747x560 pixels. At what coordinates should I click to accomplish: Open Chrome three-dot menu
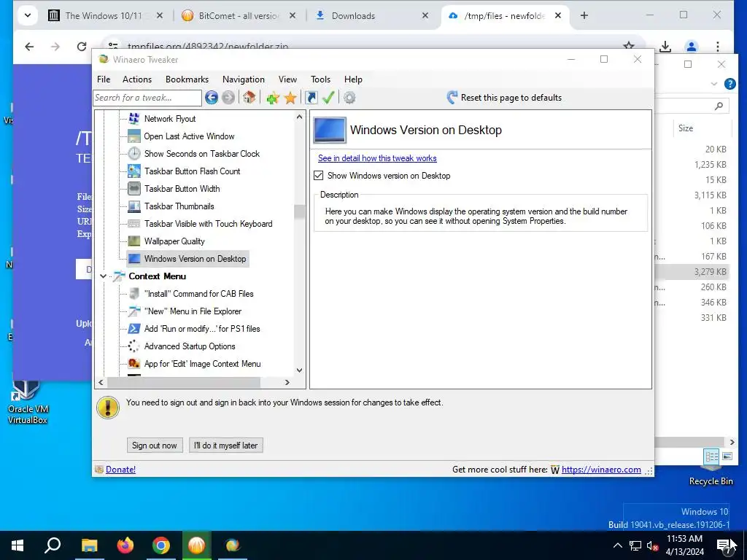click(x=718, y=46)
